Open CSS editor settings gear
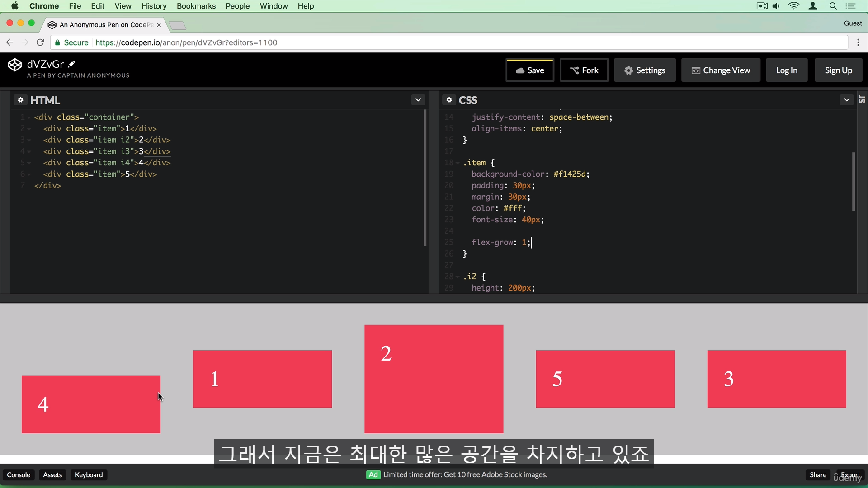The width and height of the screenshot is (868, 488). 449,100
